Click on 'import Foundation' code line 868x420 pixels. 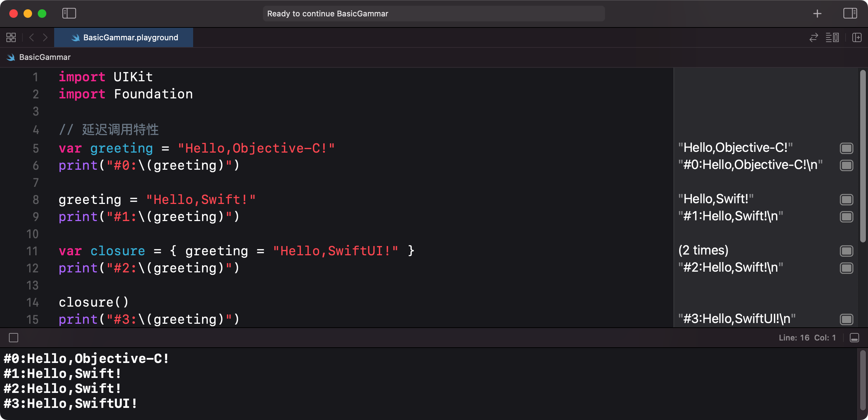coord(126,94)
